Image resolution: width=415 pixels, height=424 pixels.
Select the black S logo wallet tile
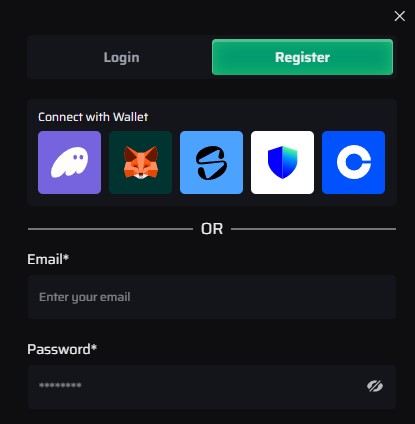click(211, 162)
